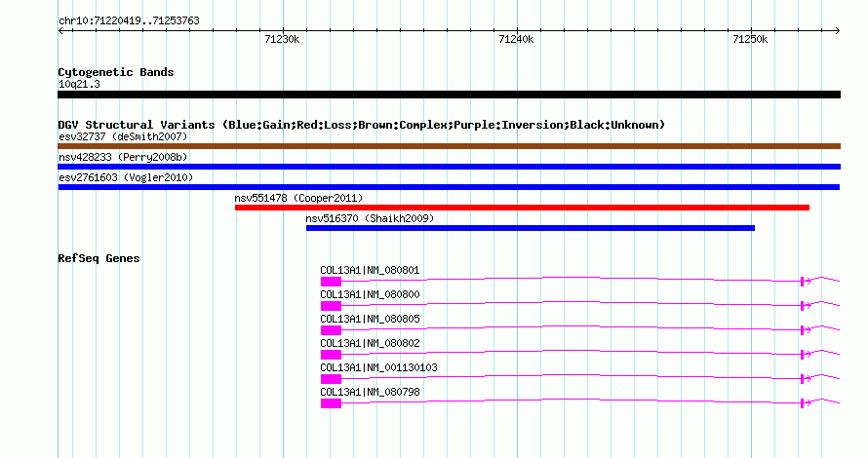
Task: Click the small second exon of NM_080798
Action: 802,403
